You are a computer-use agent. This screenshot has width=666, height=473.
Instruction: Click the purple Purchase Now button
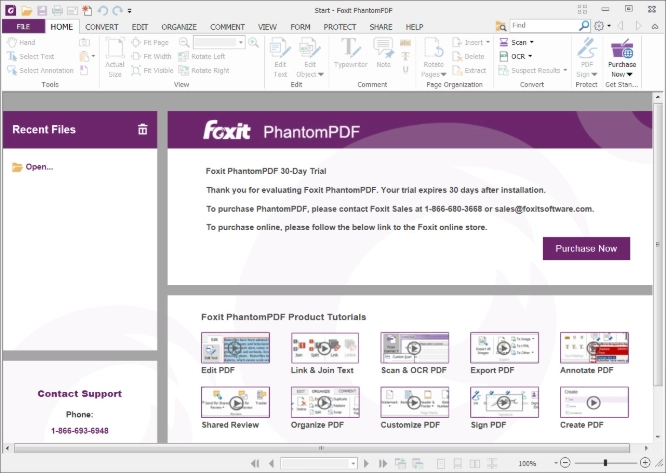click(x=586, y=248)
